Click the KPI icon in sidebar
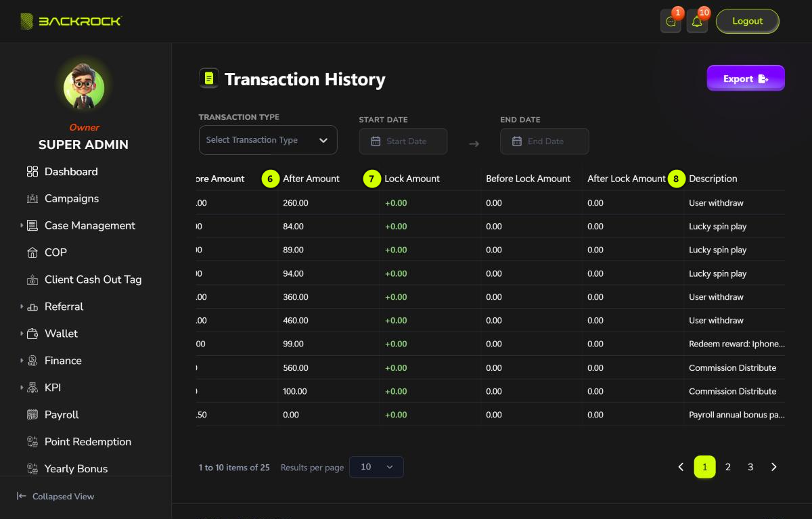812x519 pixels. click(32, 388)
